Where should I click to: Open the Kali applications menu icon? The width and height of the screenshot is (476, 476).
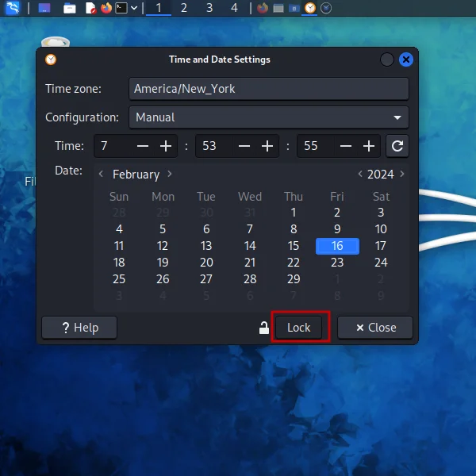[x=13, y=8]
